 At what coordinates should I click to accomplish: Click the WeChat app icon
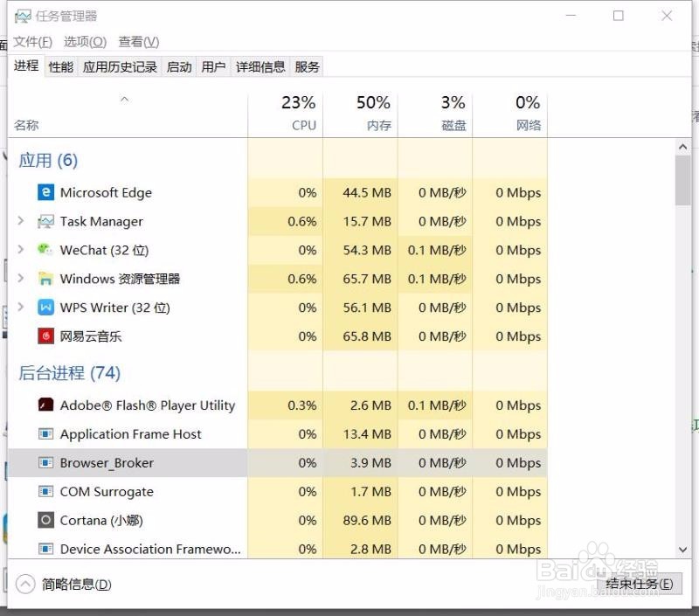click(x=45, y=250)
